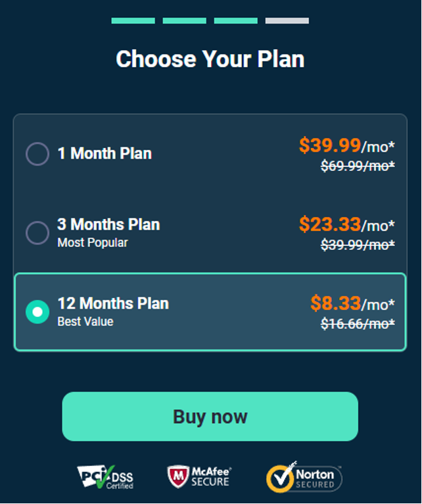Image resolution: width=422 pixels, height=504 pixels.
Task: Select the 3 Months Plan radio button
Action: point(37,233)
